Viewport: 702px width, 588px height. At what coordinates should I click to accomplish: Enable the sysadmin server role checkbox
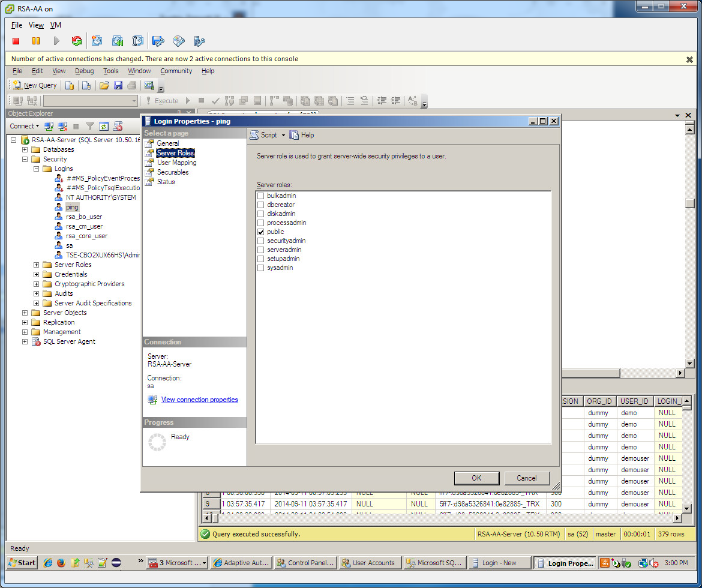pyautogui.click(x=260, y=268)
